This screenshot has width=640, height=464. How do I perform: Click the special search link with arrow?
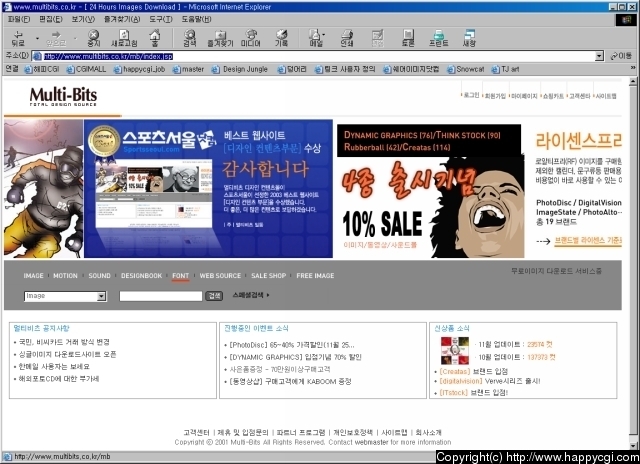[251, 295]
